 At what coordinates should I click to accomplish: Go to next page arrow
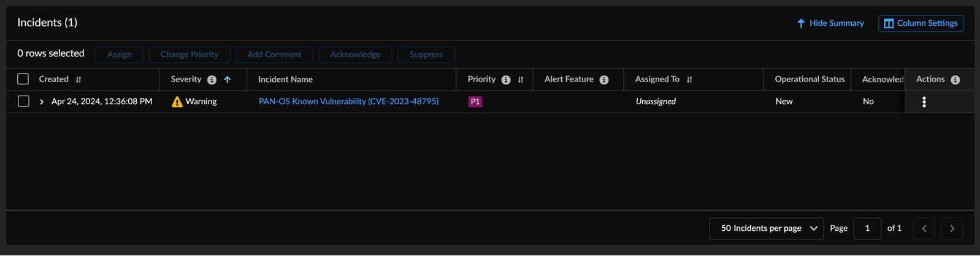click(x=952, y=228)
